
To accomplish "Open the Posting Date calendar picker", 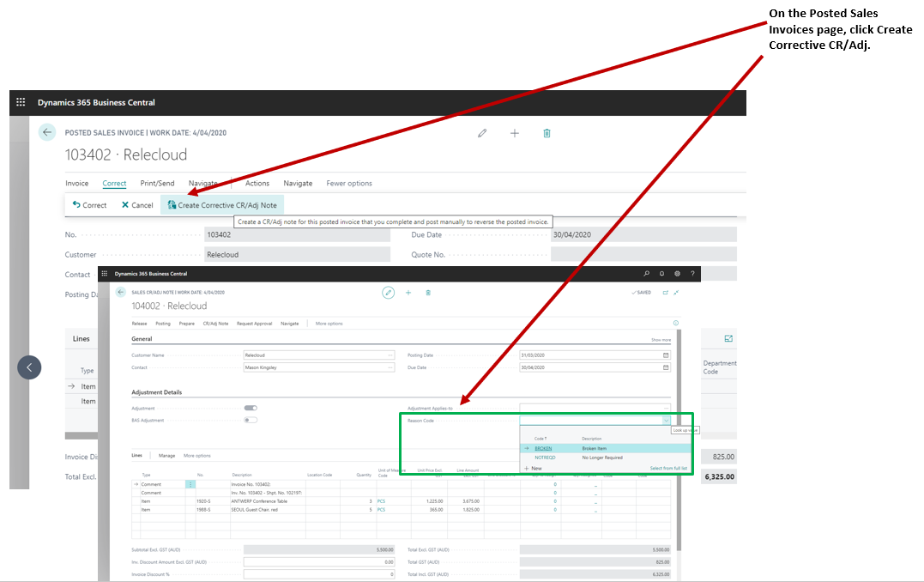I will 666,355.
